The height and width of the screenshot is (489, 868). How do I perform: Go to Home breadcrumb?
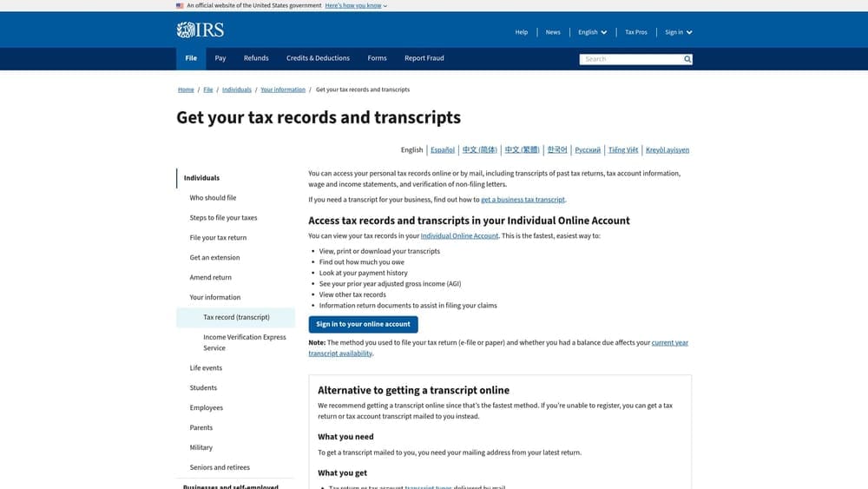[x=186, y=89]
